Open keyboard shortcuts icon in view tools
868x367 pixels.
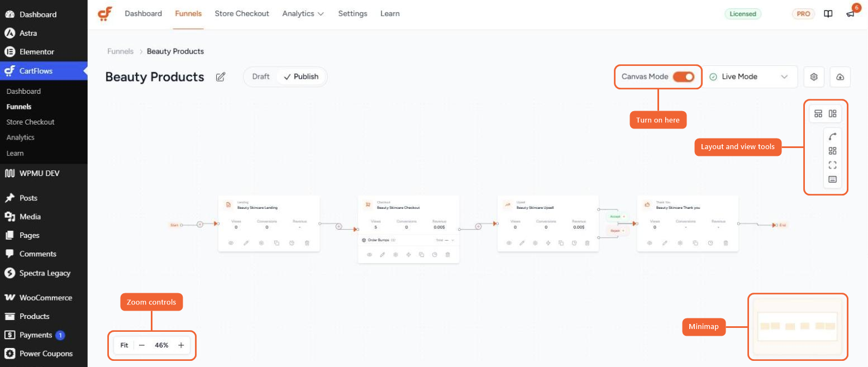[833, 179]
